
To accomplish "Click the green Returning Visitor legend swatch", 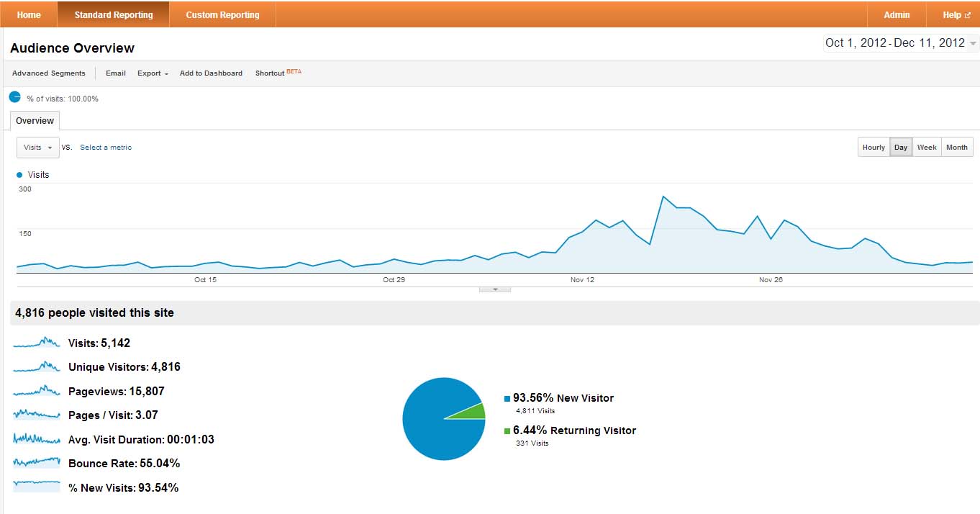I will coord(507,430).
